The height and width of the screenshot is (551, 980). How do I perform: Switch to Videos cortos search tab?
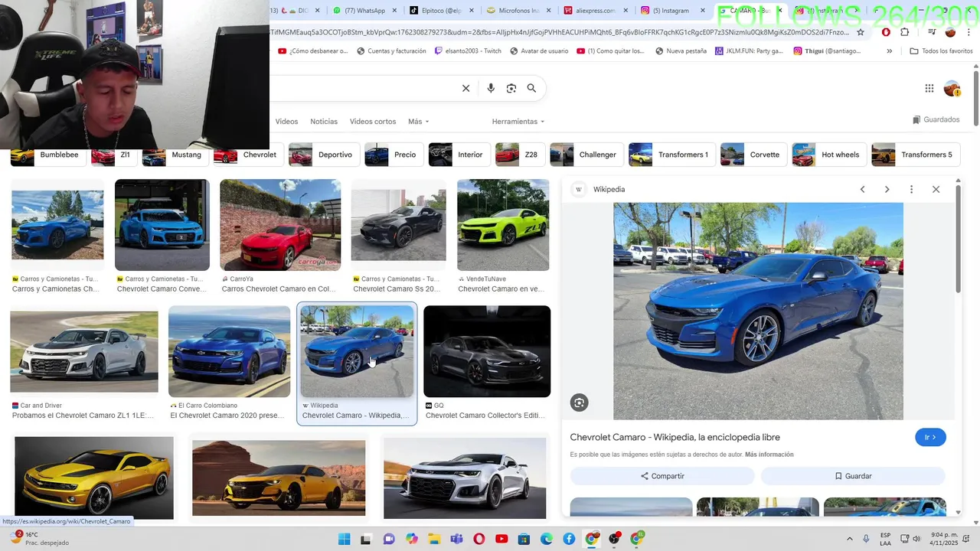pyautogui.click(x=373, y=122)
